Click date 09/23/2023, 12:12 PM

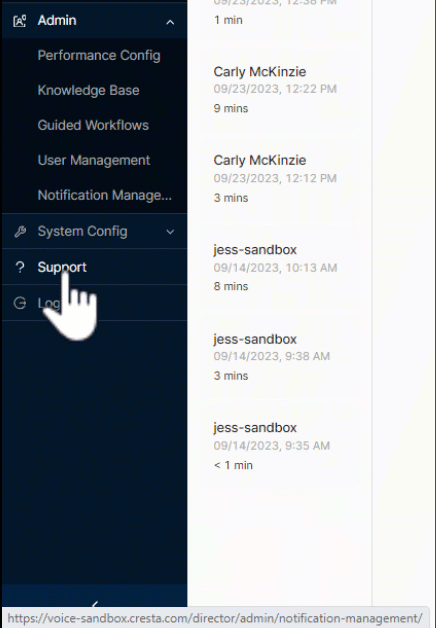(x=275, y=178)
